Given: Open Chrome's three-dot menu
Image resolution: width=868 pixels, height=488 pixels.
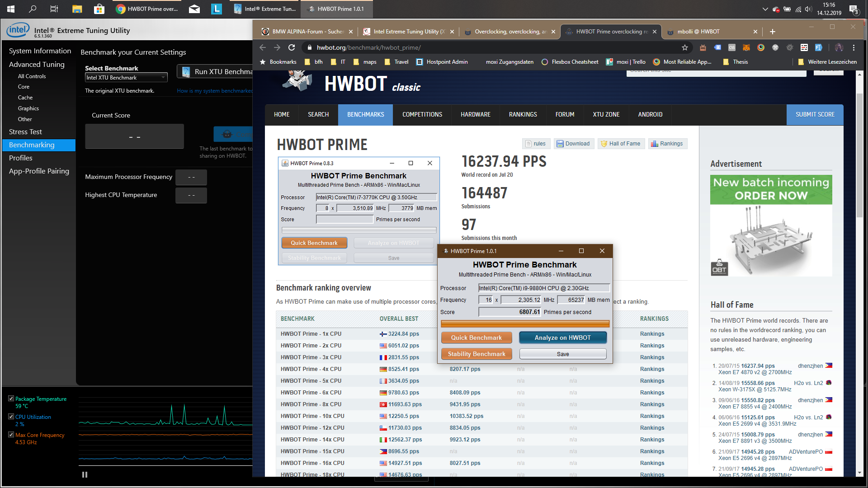Looking at the screenshot, I should tap(854, 47).
